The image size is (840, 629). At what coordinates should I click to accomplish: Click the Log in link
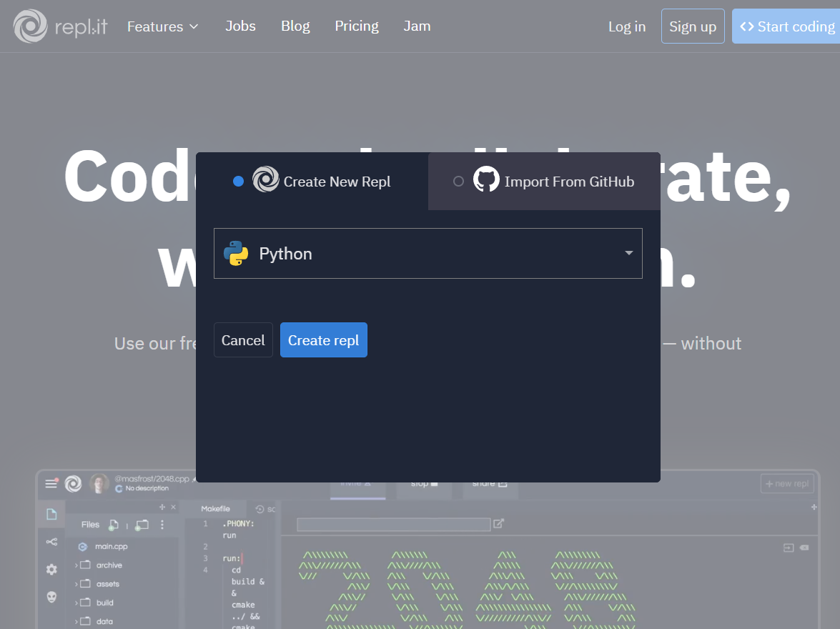627,26
